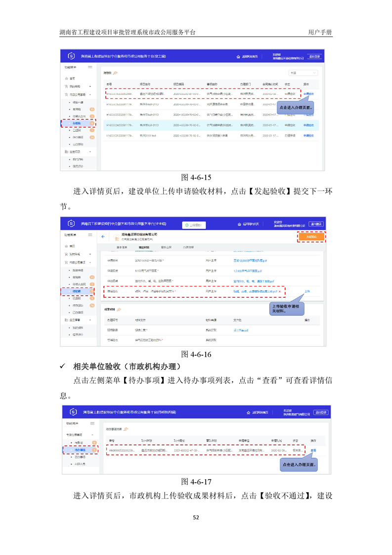Switch to the 办理流程 tab in figure 4-6-16

click(188, 247)
